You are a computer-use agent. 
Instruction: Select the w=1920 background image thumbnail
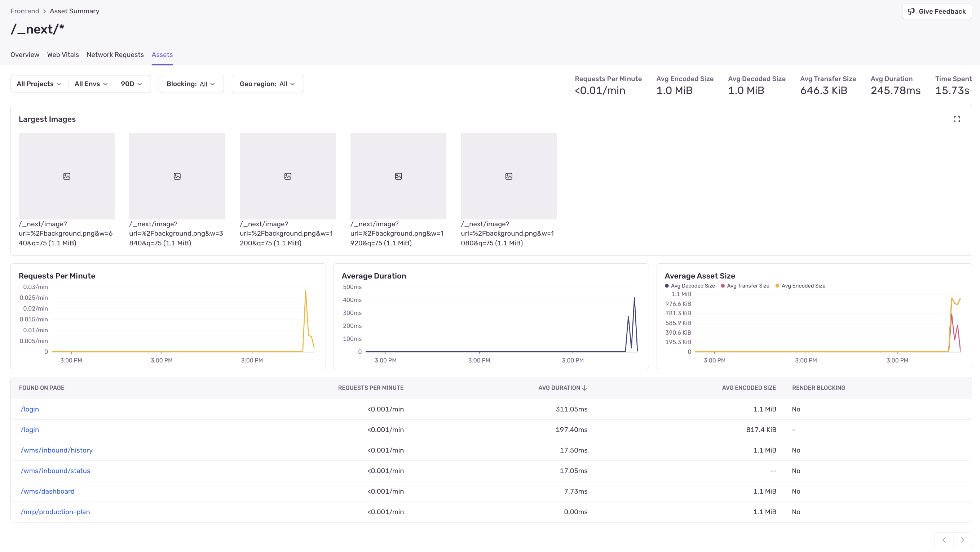point(398,177)
